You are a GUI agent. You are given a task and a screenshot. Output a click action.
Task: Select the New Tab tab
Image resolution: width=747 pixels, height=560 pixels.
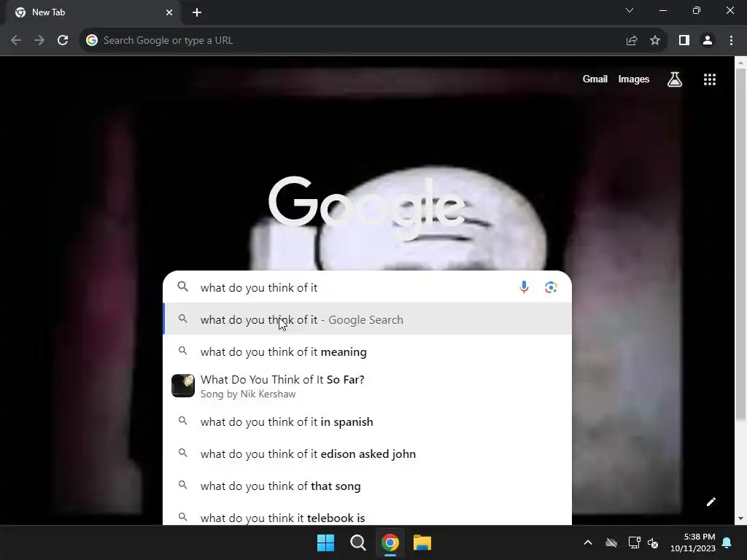93,12
